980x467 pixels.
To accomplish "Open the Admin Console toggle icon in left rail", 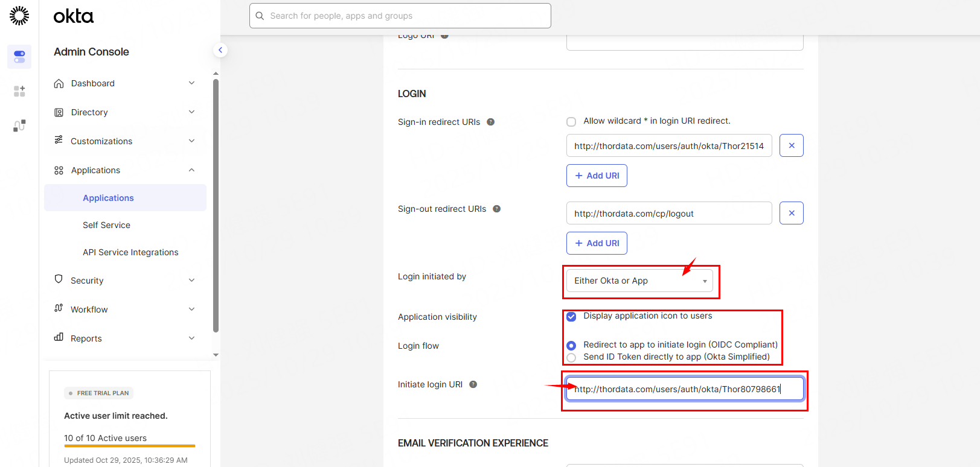I will click(x=19, y=57).
